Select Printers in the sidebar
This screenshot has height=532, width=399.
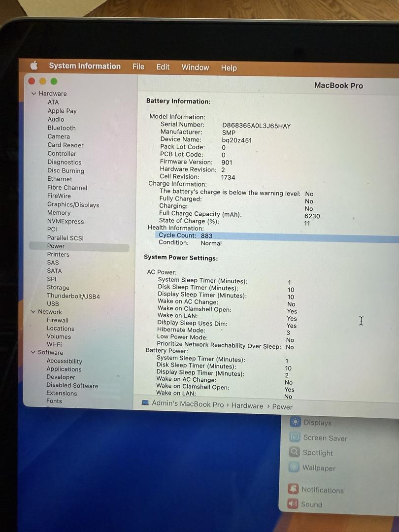(58, 255)
